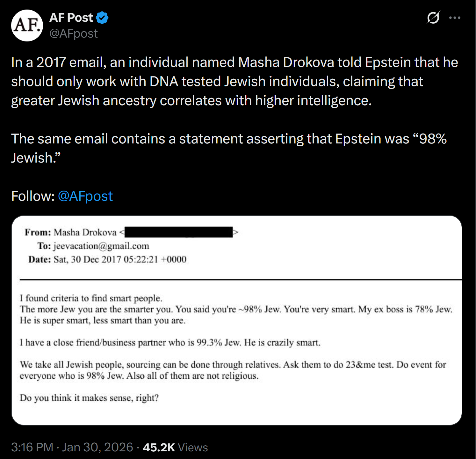Viewport: 476px width, 459px height.
Task: Click the email's Date line, Sat 30 Dec 2017
Action: tap(107, 259)
